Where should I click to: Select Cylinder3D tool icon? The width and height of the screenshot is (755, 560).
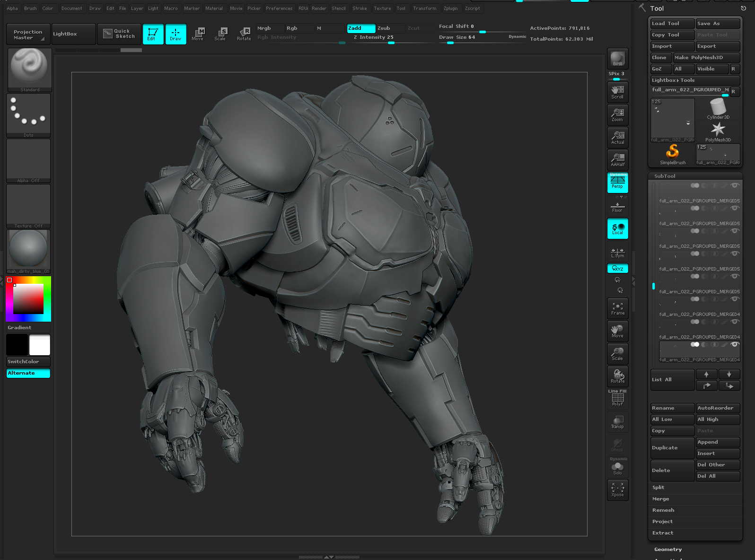click(x=718, y=109)
